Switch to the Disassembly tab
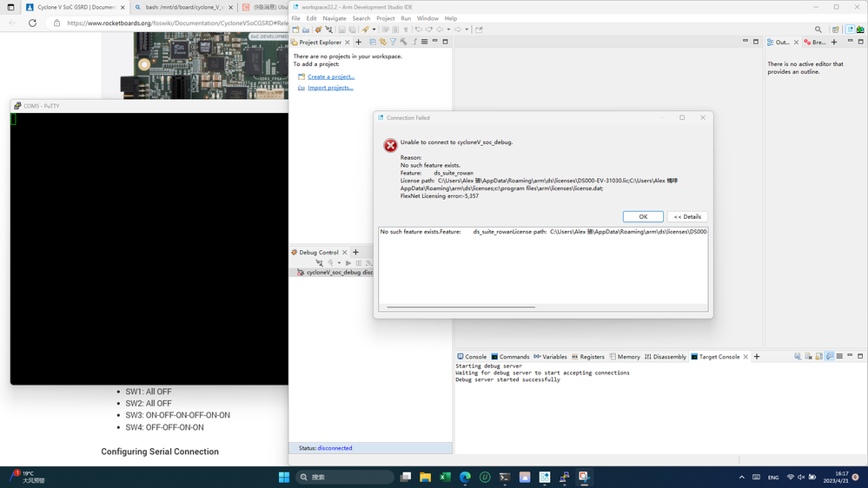This screenshot has width=868, height=488. (666, 357)
